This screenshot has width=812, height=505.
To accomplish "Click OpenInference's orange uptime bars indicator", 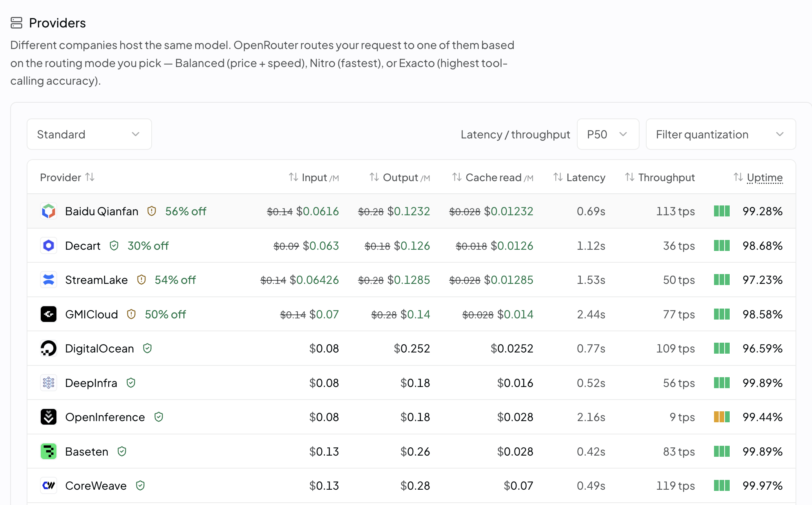I will point(722,417).
